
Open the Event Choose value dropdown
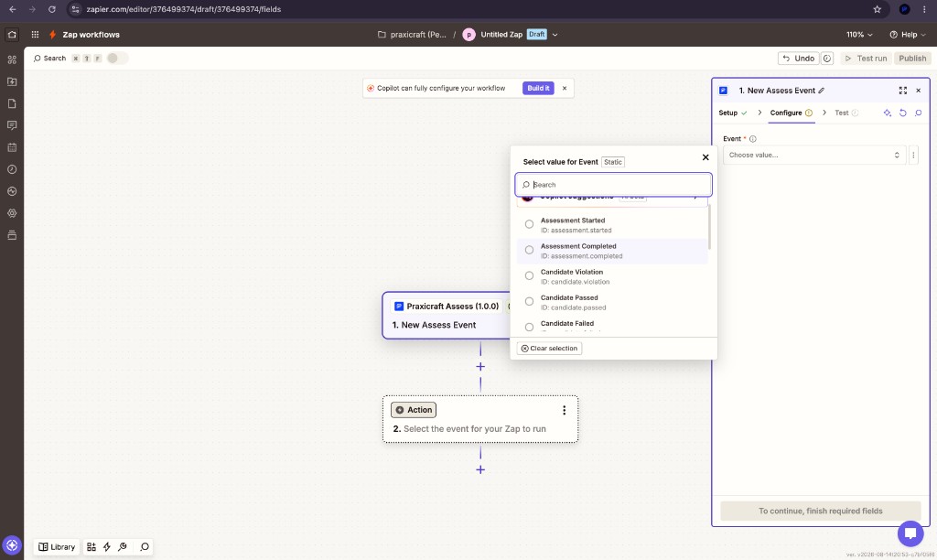[813, 155]
